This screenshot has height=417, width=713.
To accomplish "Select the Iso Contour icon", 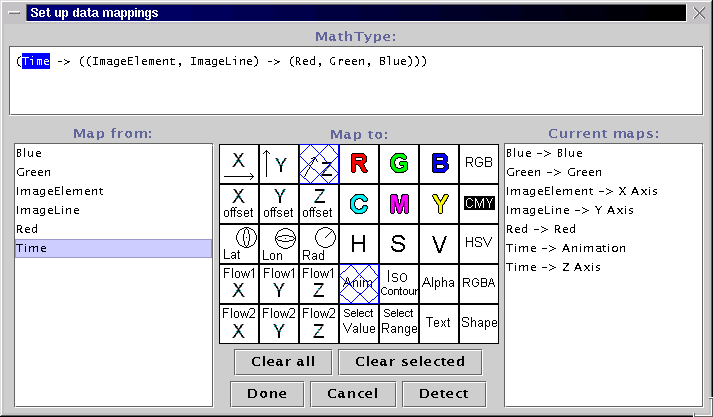I will [399, 284].
